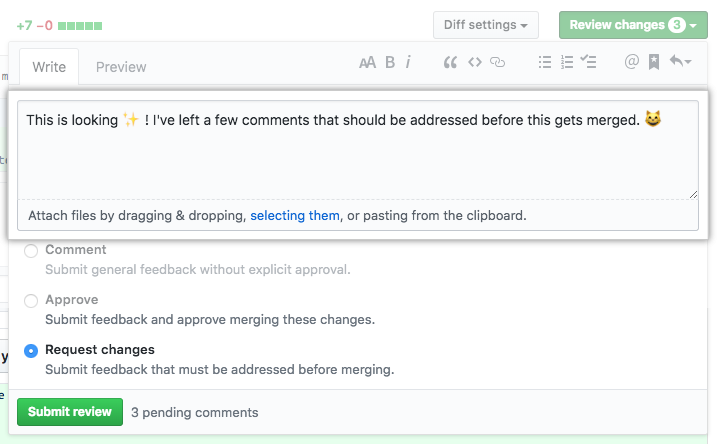Open the Diff settings dropdown

click(x=486, y=25)
